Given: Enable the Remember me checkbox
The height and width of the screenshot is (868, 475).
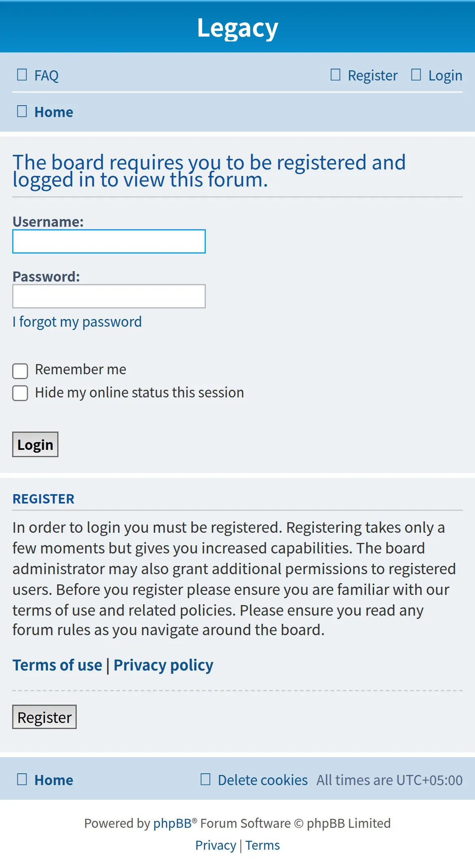Looking at the screenshot, I should click(20, 371).
